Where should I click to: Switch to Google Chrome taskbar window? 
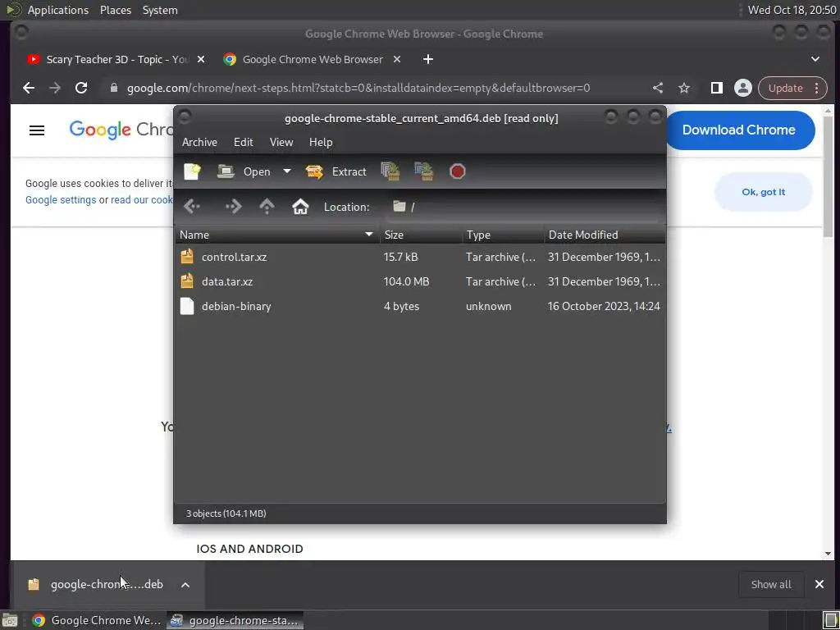97,620
